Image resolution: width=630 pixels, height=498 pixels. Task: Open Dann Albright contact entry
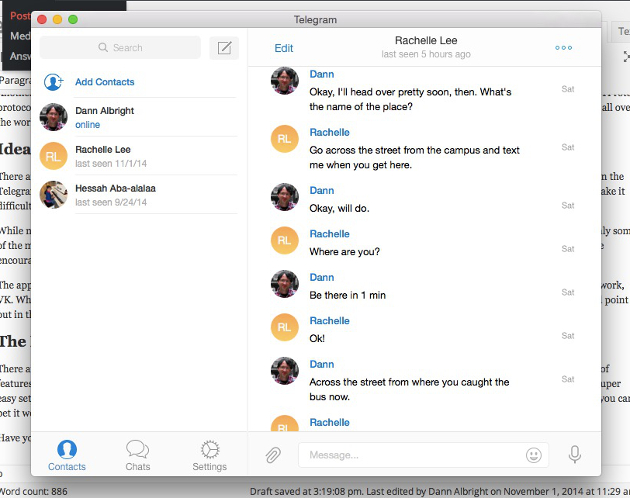click(139, 117)
